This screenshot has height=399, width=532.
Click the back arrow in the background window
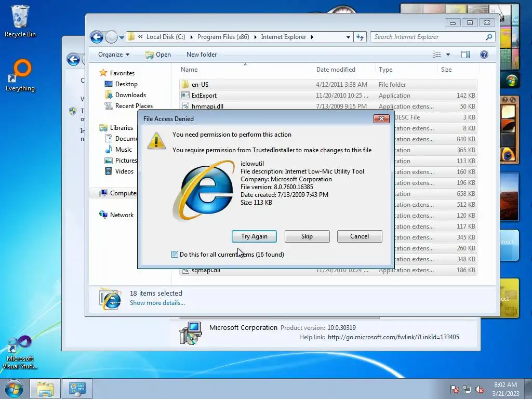[x=73, y=59]
